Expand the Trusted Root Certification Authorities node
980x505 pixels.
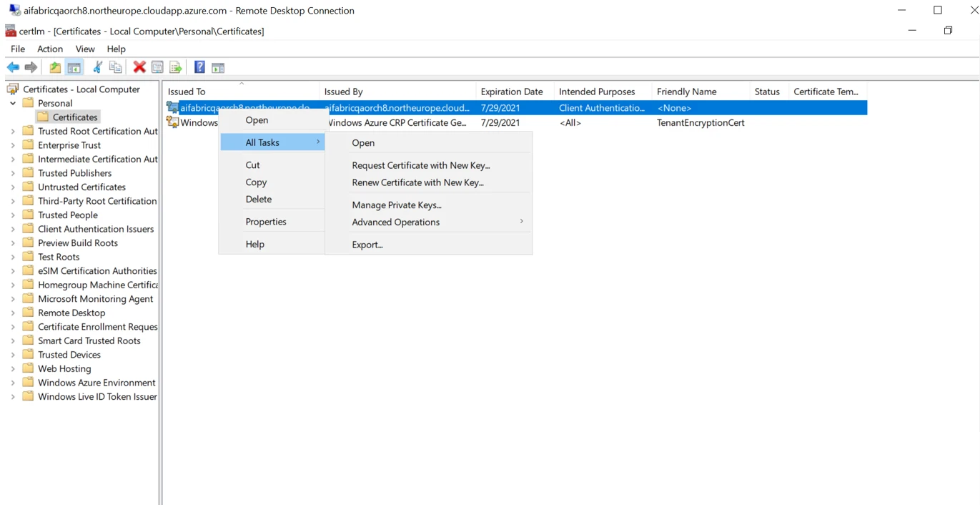(13, 131)
